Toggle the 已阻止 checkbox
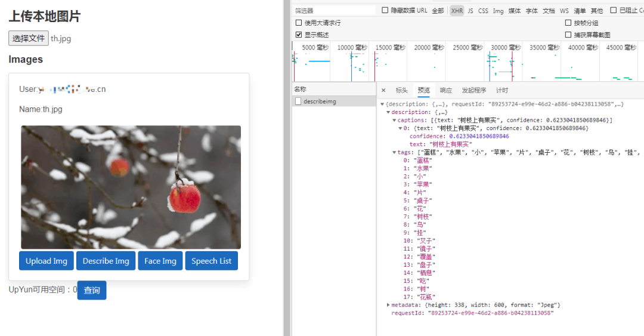Image resolution: width=644 pixels, height=336 pixels. pos(613,10)
